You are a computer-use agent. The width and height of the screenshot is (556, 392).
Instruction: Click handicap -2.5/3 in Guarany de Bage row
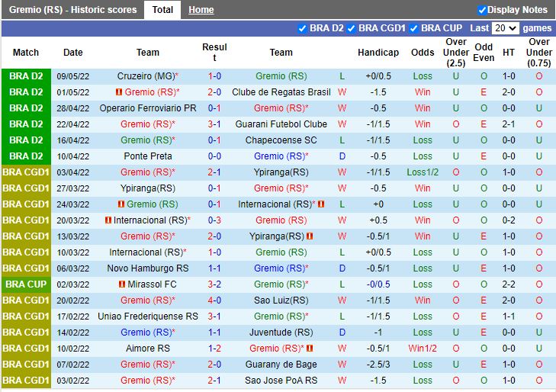click(x=378, y=365)
